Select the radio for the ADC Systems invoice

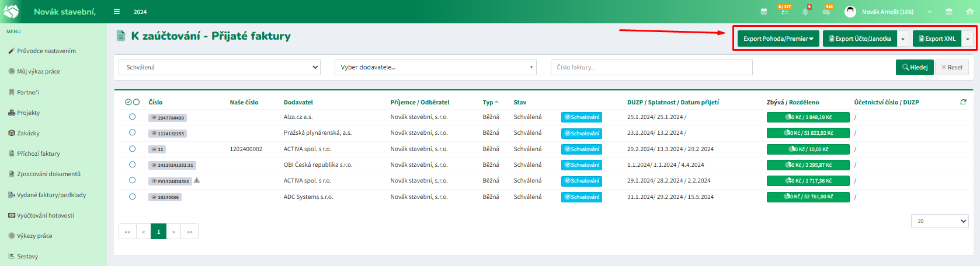133,197
